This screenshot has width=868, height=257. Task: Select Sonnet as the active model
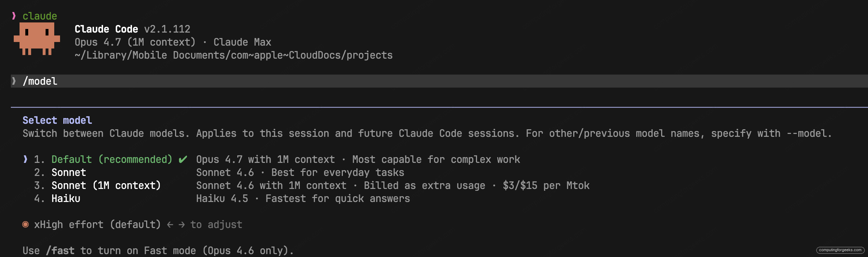tap(68, 172)
